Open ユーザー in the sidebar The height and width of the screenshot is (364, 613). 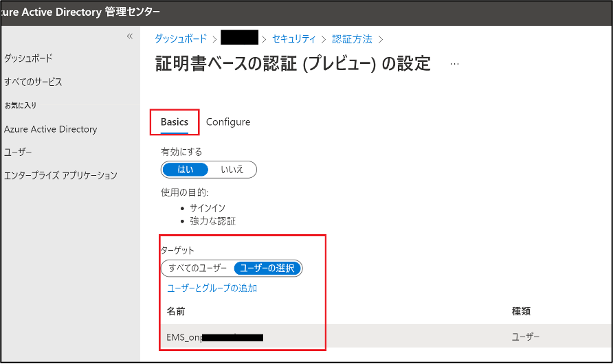point(18,152)
